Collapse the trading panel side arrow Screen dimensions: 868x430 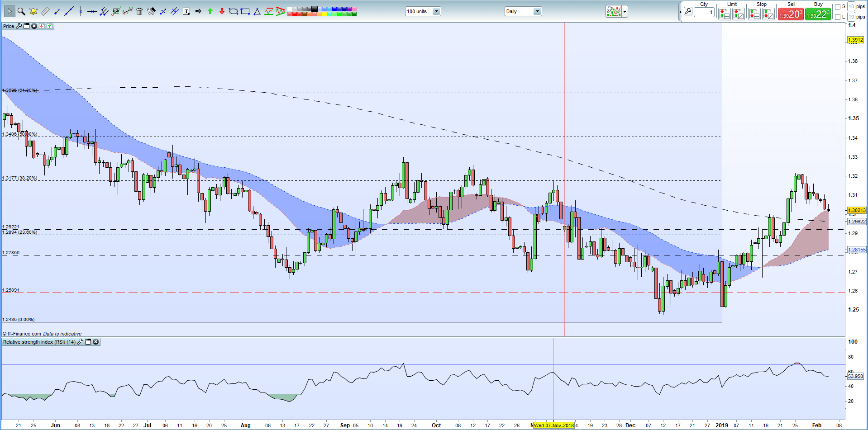[681, 12]
